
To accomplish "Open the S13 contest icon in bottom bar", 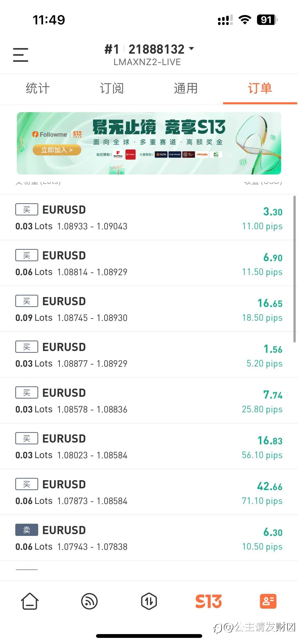I will point(208,601).
